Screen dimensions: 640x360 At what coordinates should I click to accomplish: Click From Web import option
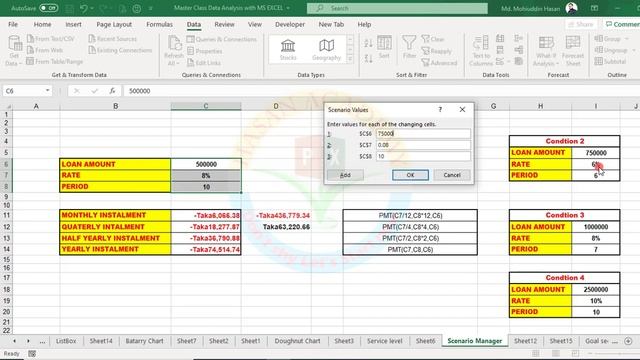45,50
